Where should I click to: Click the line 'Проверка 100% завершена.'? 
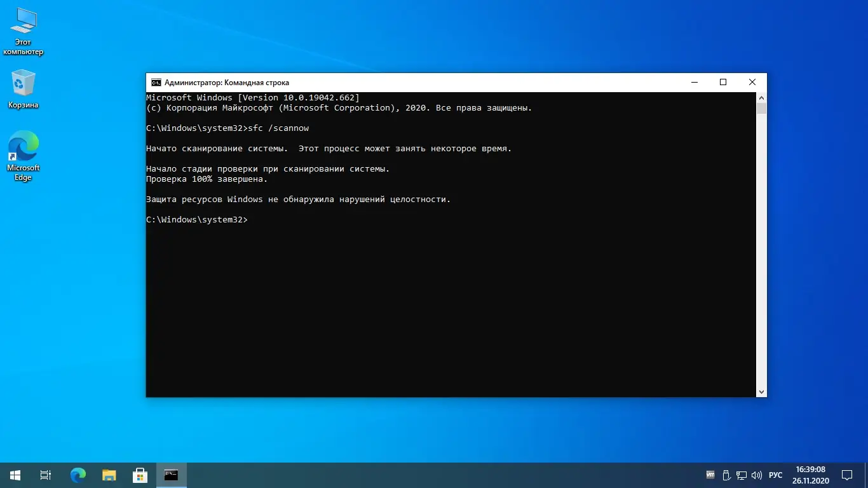click(207, 179)
